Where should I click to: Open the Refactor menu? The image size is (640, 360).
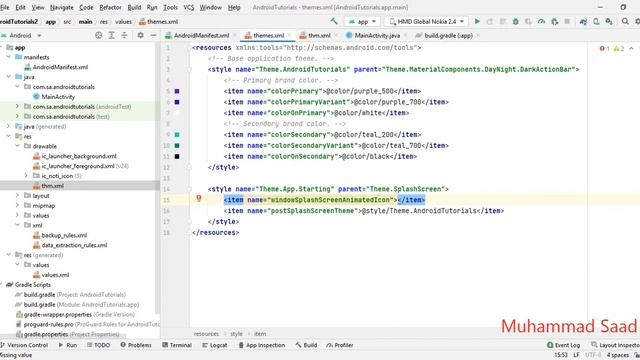pos(110,7)
